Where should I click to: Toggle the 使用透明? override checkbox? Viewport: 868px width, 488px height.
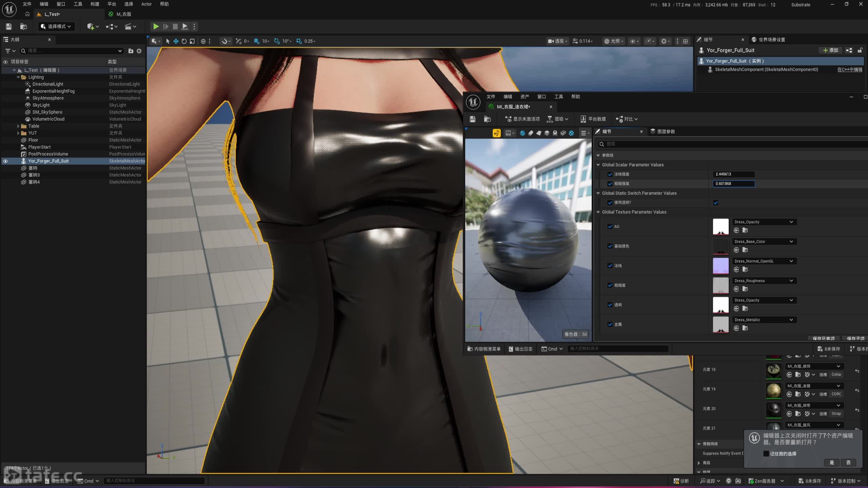[610, 203]
